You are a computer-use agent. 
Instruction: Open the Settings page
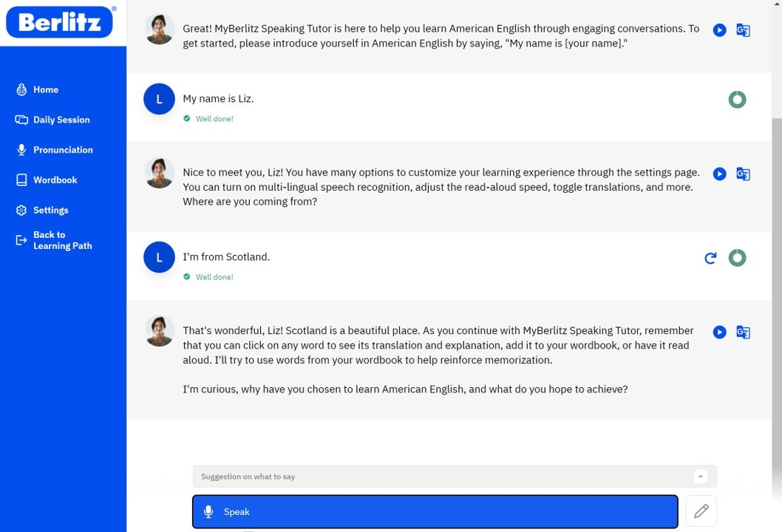click(50, 211)
